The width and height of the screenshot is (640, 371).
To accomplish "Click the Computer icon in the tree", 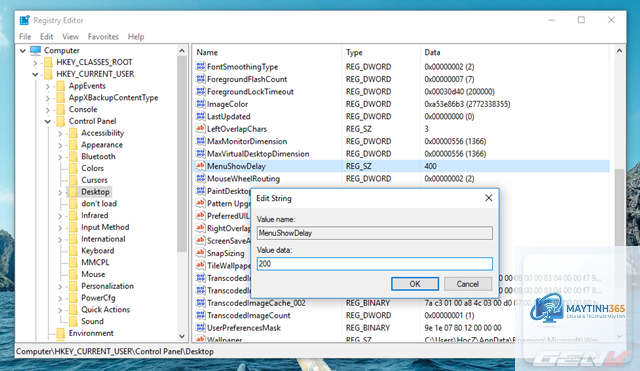I will click(x=36, y=50).
